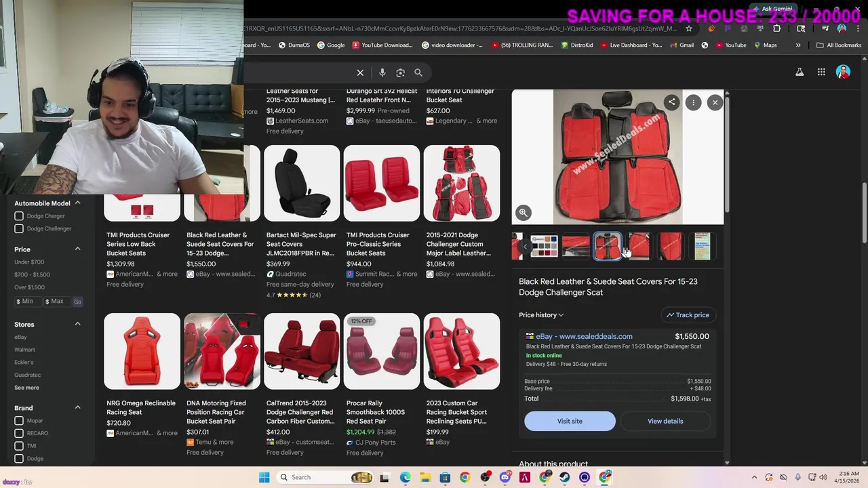Check the Mopar brand filter
868x488 pixels.
(19, 421)
